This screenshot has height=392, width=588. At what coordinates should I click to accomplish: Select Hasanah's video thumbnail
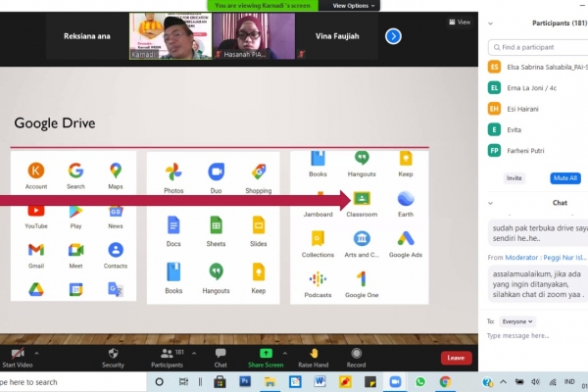coord(254,36)
